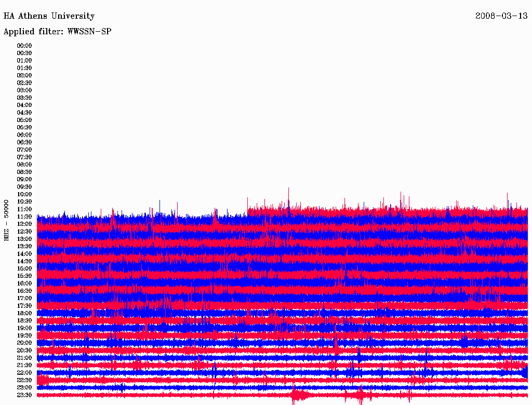Image resolution: width=532 pixels, height=405 pixels.
Task: Choose the 20:00 time row label
Action: coord(24,343)
